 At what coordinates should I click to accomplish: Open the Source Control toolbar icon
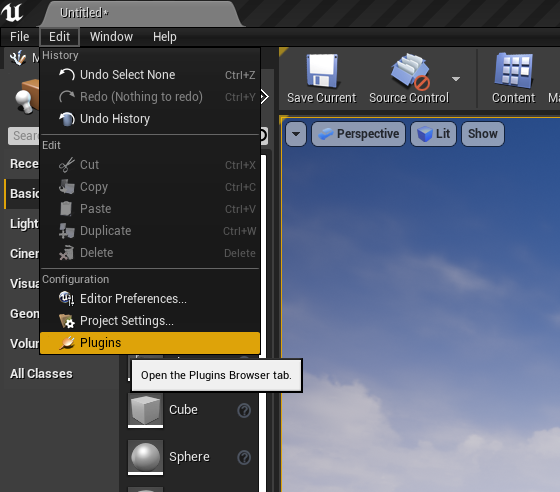[x=410, y=71]
